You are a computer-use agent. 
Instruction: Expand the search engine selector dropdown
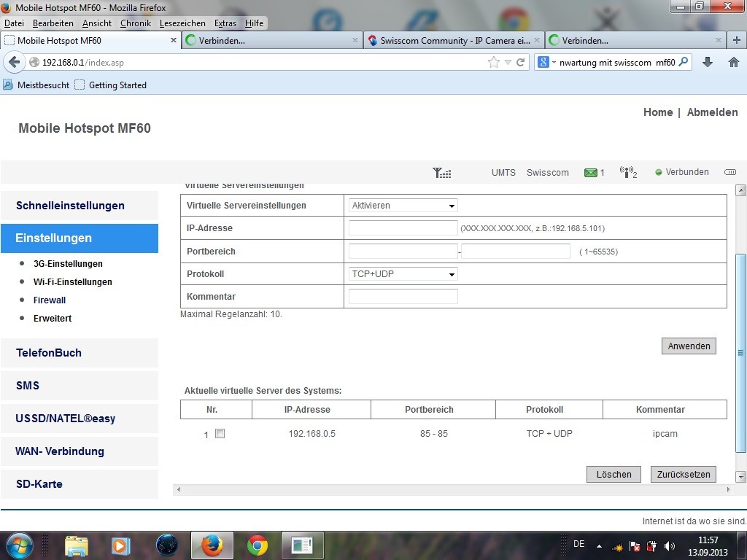tap(546, 63)
